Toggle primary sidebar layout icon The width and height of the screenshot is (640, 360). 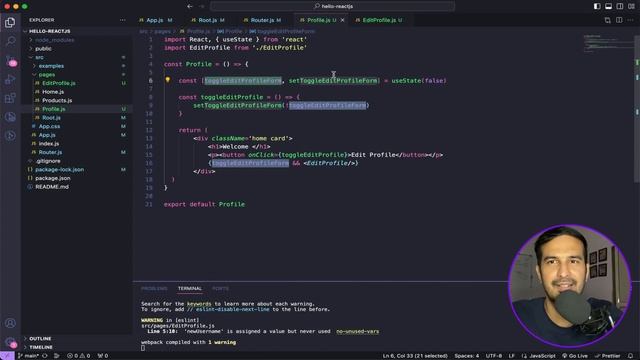[597, 6]
